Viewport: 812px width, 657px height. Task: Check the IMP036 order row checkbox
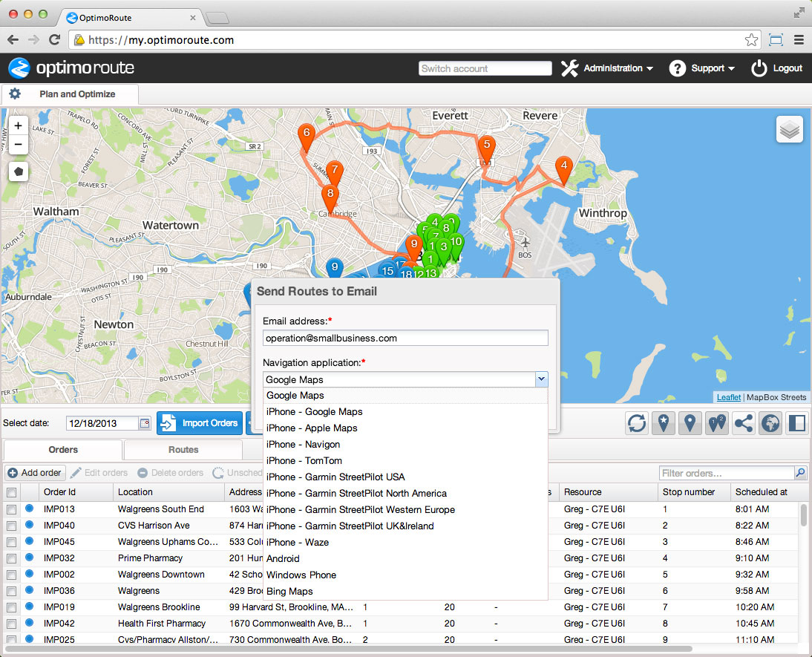[x=11, y=591]
